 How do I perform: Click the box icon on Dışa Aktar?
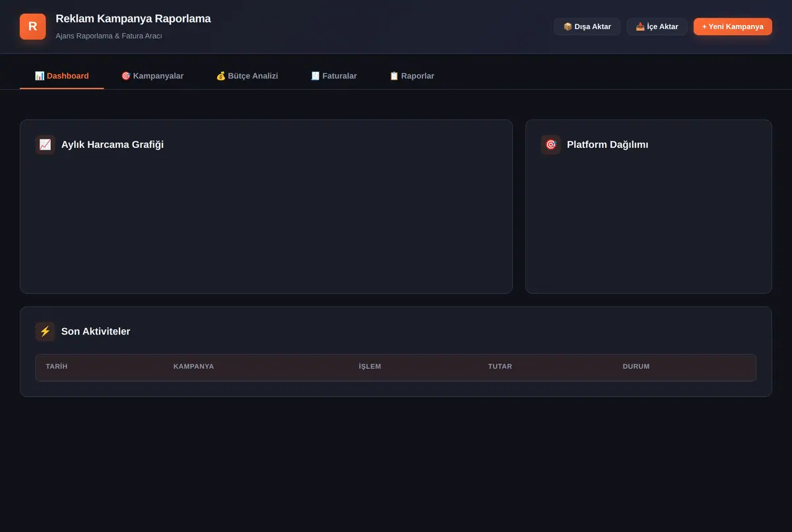[x=568, y=27]
